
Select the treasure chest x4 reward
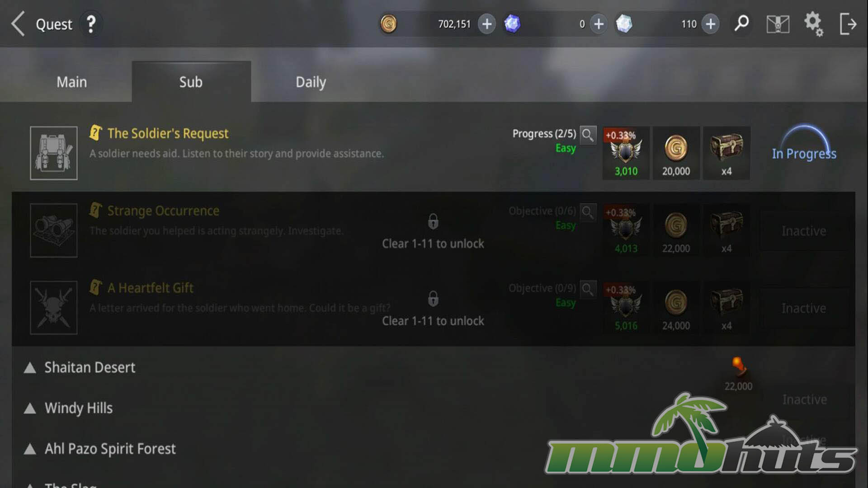[x=726, y=153]
